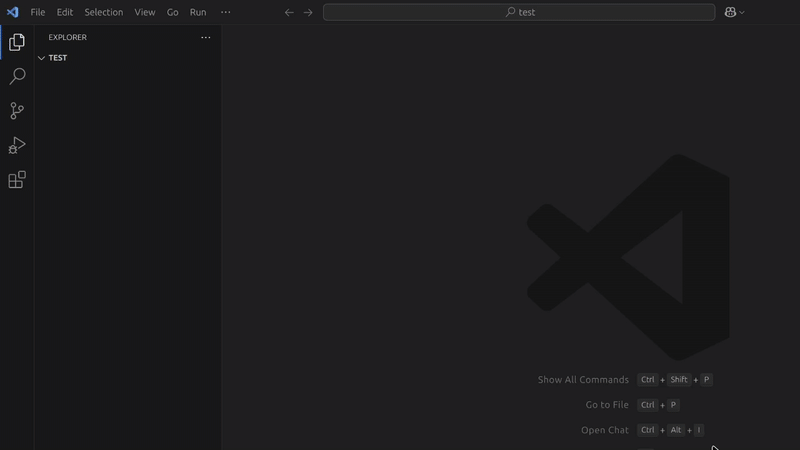Open the Run and Debug view icon
This screenshot has height=450, width=800.
(17, 145)
